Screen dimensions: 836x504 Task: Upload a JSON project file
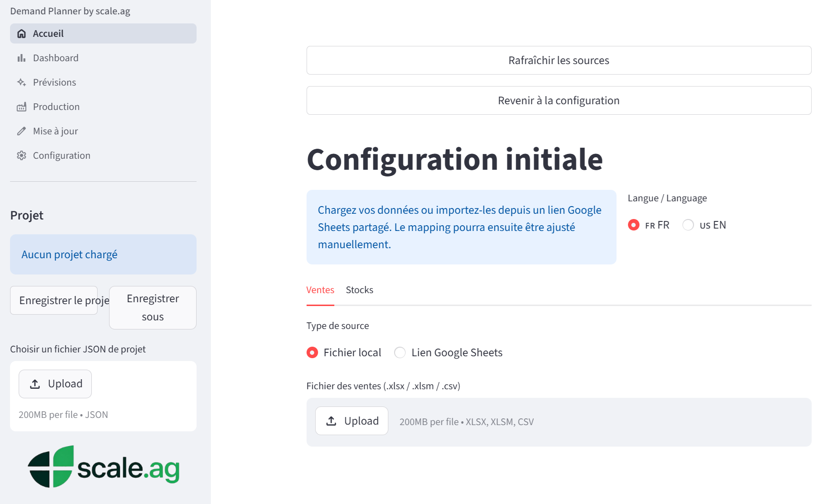[x=55, y=384]
